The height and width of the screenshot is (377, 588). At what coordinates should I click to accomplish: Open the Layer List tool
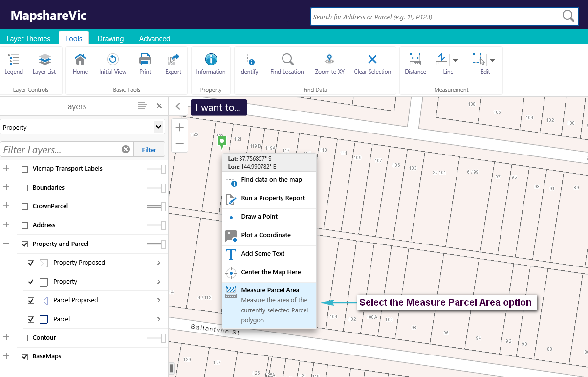pyautogui.click(x=44, y=65)
